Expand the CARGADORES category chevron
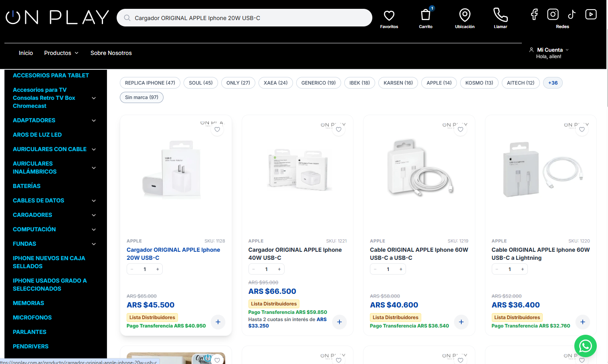 pos(94,215)
